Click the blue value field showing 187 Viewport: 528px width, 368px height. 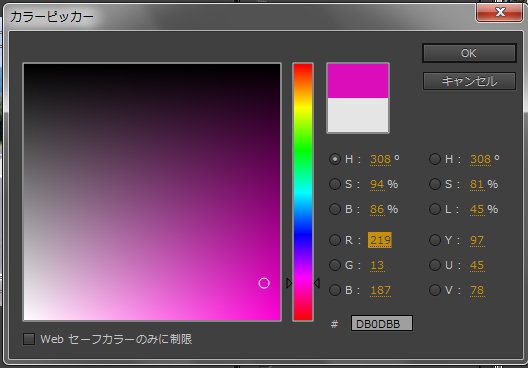(380, 290)
